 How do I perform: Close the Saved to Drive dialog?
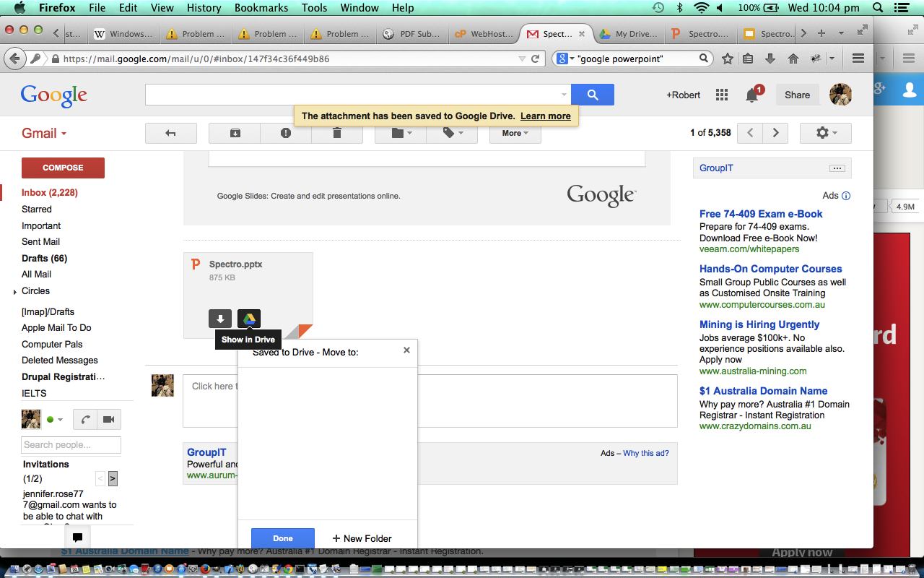click(406, 350)
